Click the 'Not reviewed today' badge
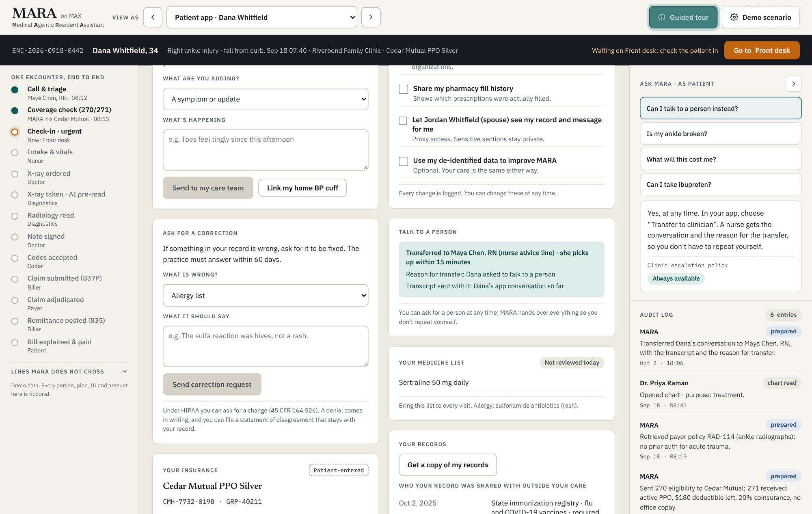812x514 pixels. click(572, 363)
